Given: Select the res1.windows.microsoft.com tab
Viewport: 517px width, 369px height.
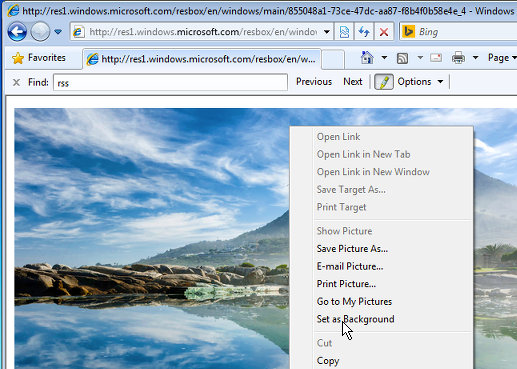Looking at the screenshot, I should click(x=202, y=59).
